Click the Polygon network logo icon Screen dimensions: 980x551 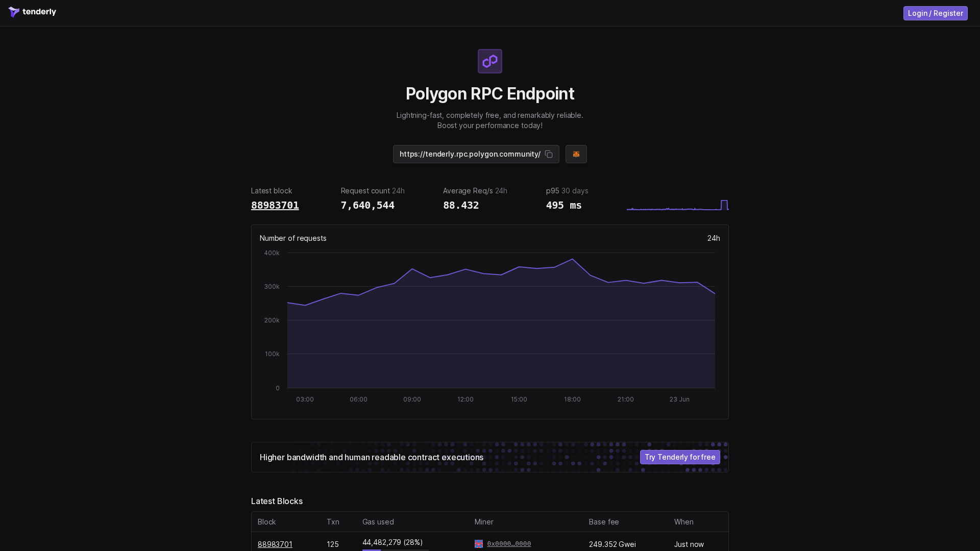[x=490, y=61]
